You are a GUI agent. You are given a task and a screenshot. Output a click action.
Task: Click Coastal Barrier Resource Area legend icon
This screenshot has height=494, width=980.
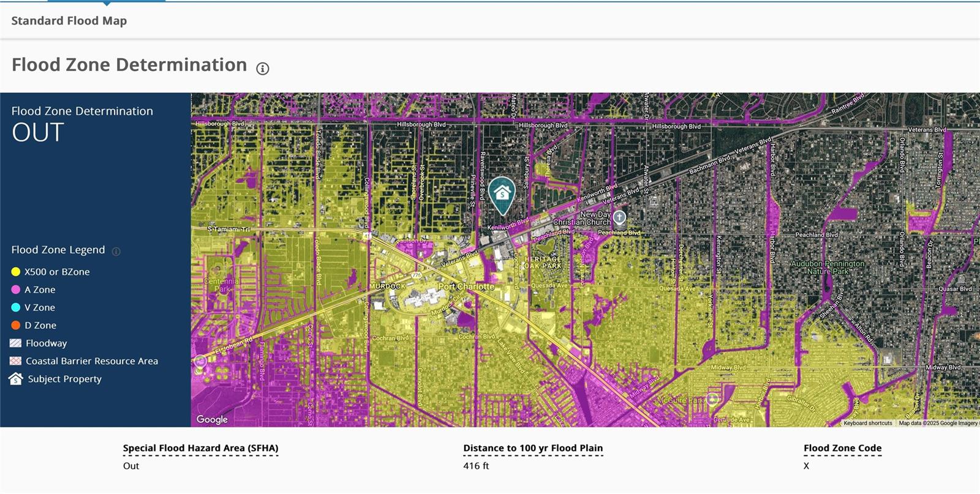point(16,361)
